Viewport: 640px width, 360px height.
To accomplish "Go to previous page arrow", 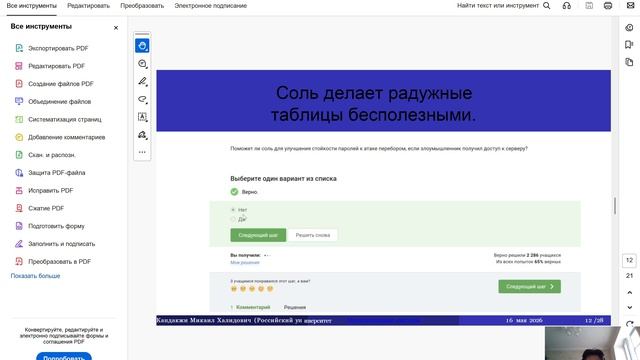I will [629, 293].
